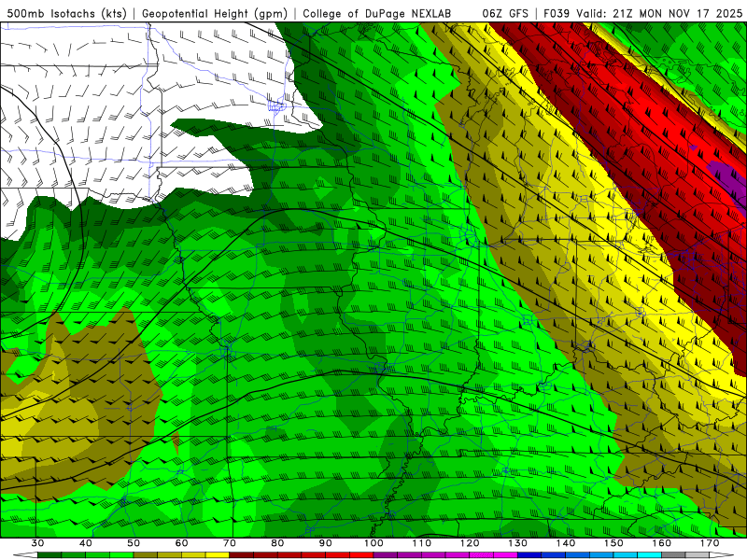Click the bright yellow colorbar swatch ending at 70

point(218,555)
